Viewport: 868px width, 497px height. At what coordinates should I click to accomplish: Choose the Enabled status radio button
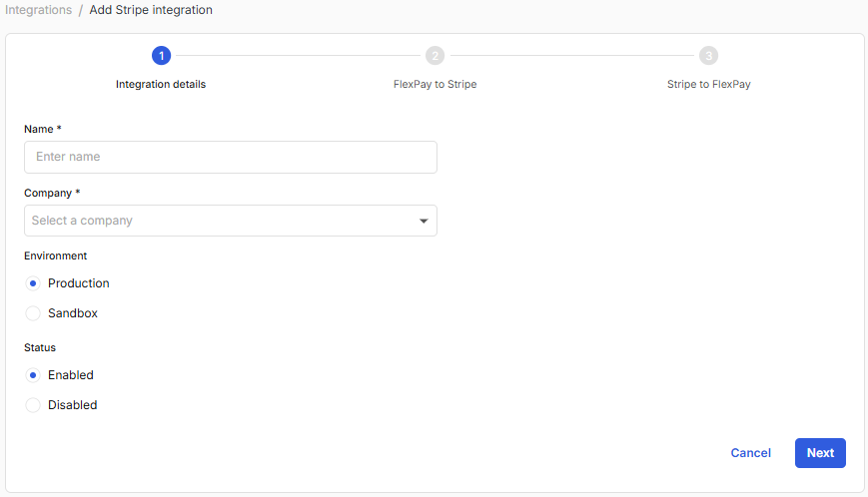click(x=33, y=375)
